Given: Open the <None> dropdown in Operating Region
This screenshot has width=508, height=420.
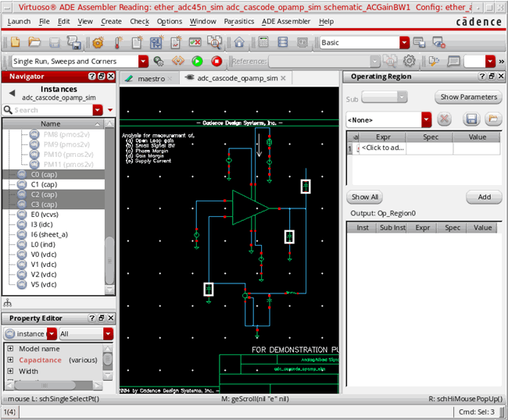Looking at the screenshot, I should [426, 119].
